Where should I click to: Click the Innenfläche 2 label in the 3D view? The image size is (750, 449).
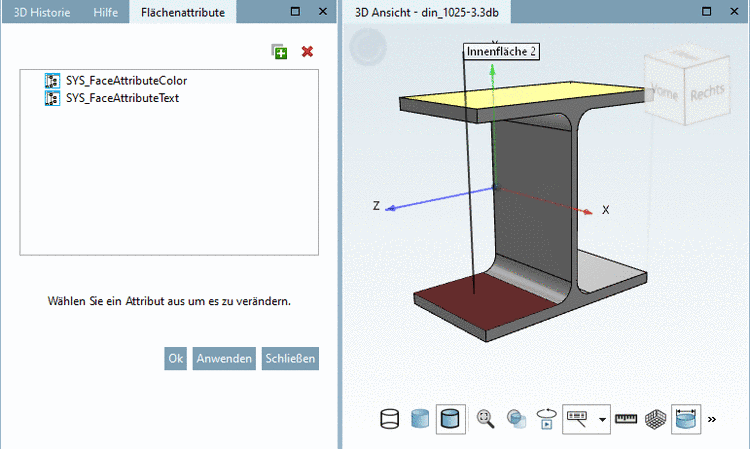coord(501,52)
